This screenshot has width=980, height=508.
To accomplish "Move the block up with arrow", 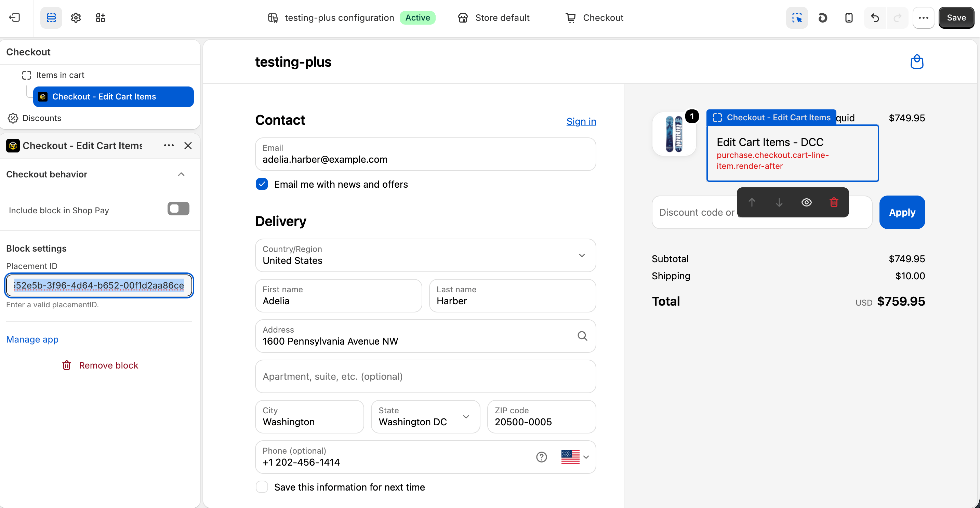I will click(x=752, y=202).
